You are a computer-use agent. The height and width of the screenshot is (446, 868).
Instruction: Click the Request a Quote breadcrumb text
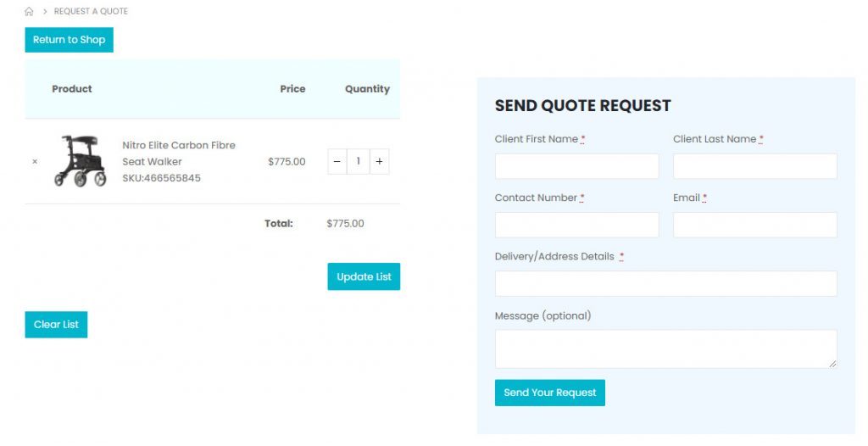click(91, 12)
